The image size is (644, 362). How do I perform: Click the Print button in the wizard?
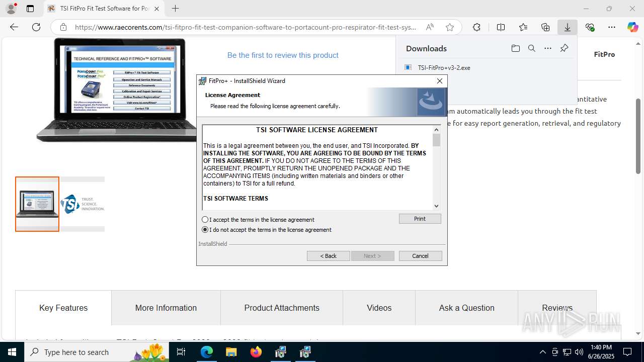[420, 219]
